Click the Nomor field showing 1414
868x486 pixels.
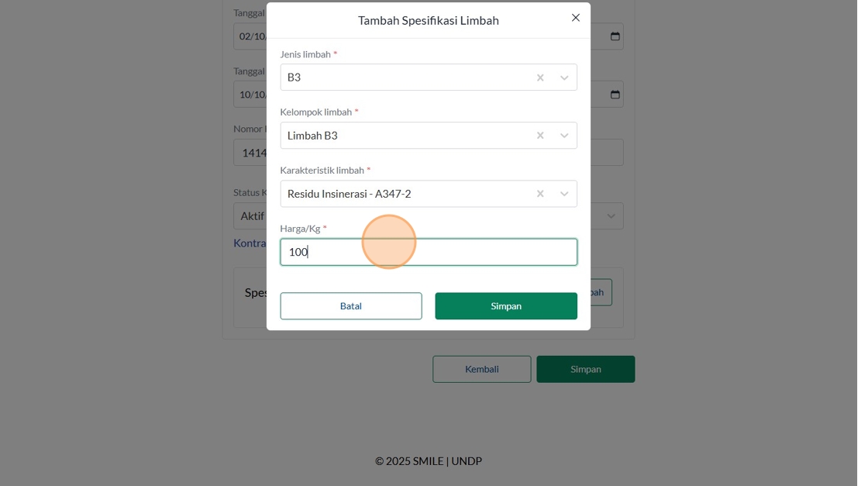tap(250, 152)
